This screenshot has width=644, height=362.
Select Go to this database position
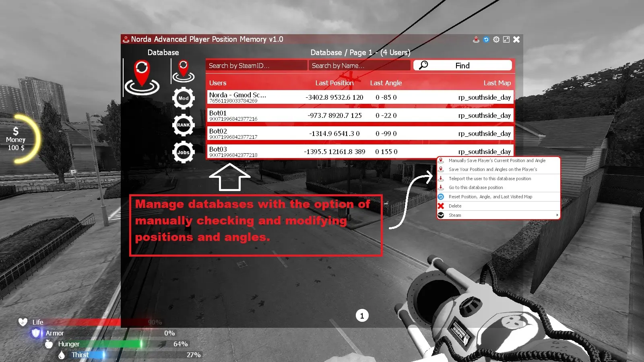[x=476, y=187]
